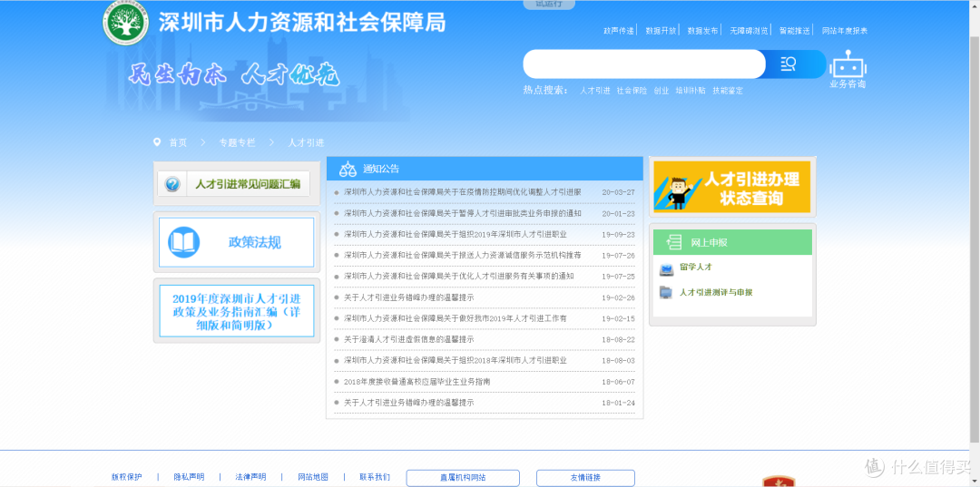The image size is (980, 487).
Task: Click the book icon for 政策法规
Action: (183, 242)
